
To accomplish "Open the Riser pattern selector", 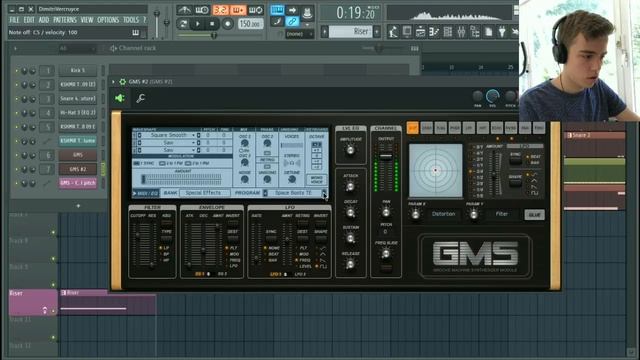I will (x=350, y=31).
